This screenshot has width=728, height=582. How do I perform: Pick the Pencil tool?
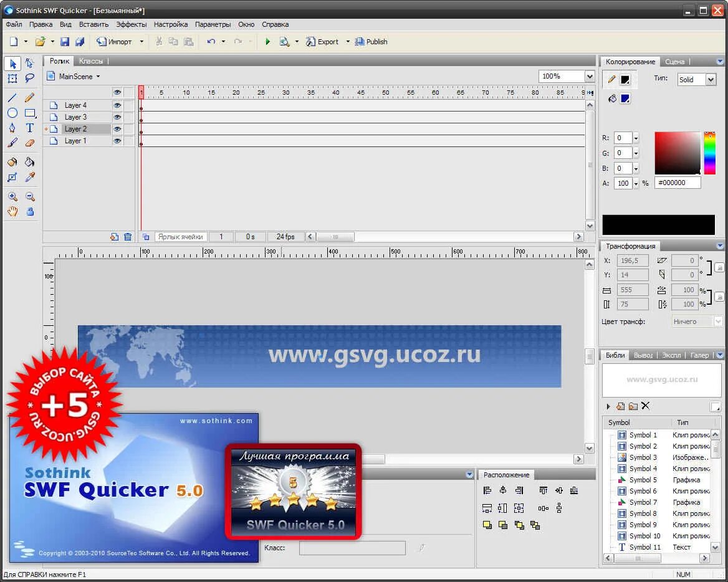click(30, 97)
